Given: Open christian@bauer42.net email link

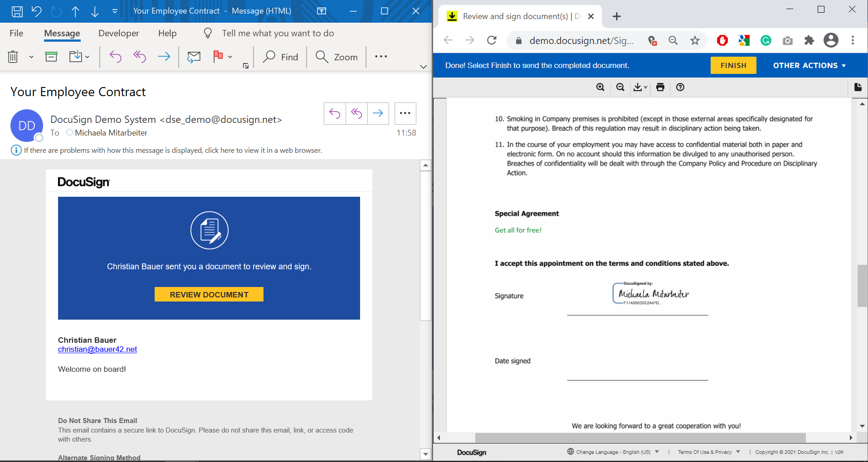Looking at the screenshot, I should [x=98, y=349].
